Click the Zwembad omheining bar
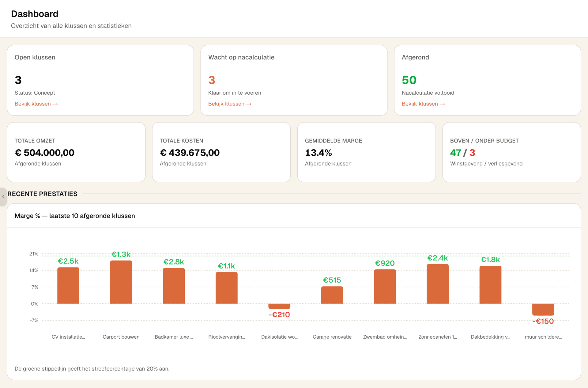 click(x=385, y=287)
